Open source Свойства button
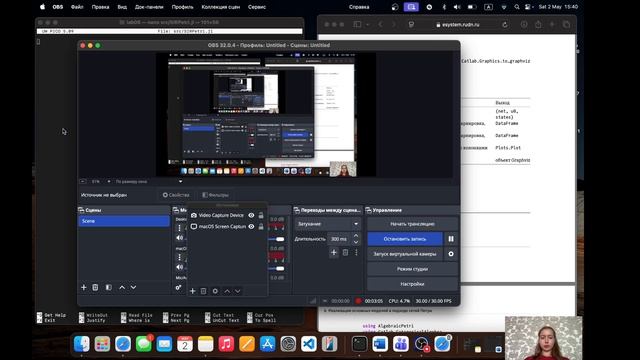Image resolution: width=640 pixels, height=360 pixels. click(x=176, y=195)
